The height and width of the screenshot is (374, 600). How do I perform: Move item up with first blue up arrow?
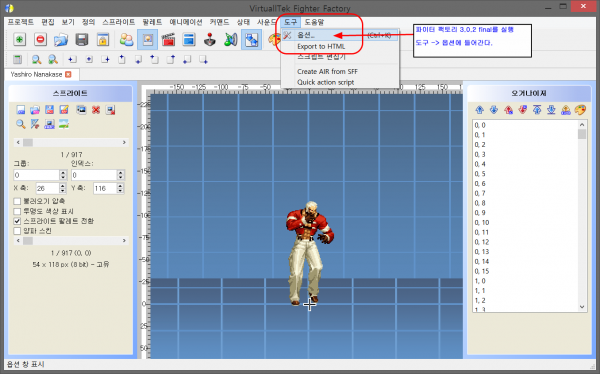(479, 110)
